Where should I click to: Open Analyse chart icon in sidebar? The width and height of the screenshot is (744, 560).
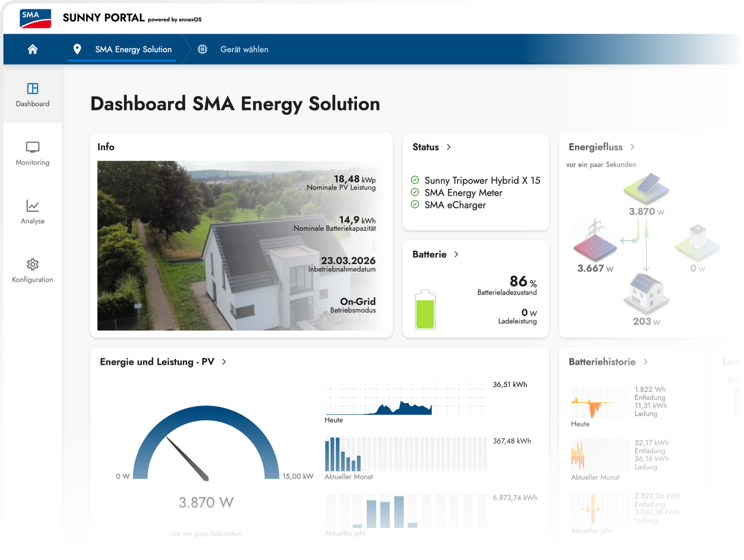[33, 211]
